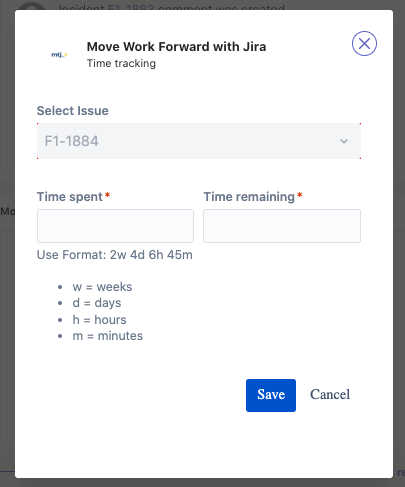Screen dimensions: 405x487
Task: Expand the Select Issue chevron arrow
Action: click(344, 141)
